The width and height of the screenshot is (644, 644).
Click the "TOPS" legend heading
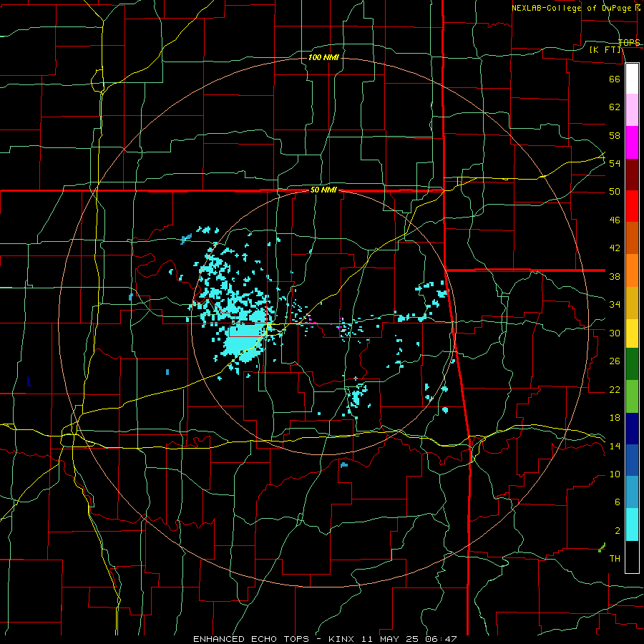[629, 43]
